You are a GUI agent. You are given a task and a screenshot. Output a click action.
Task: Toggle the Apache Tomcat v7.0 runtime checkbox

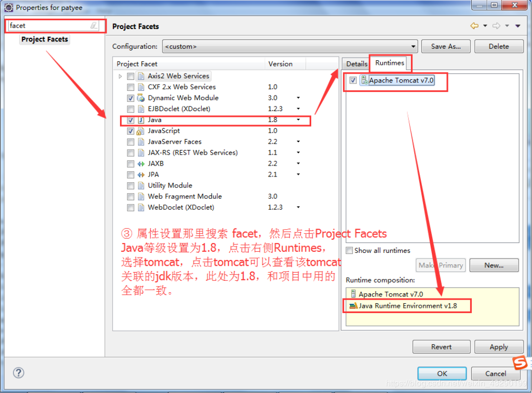tap(353, 80)
